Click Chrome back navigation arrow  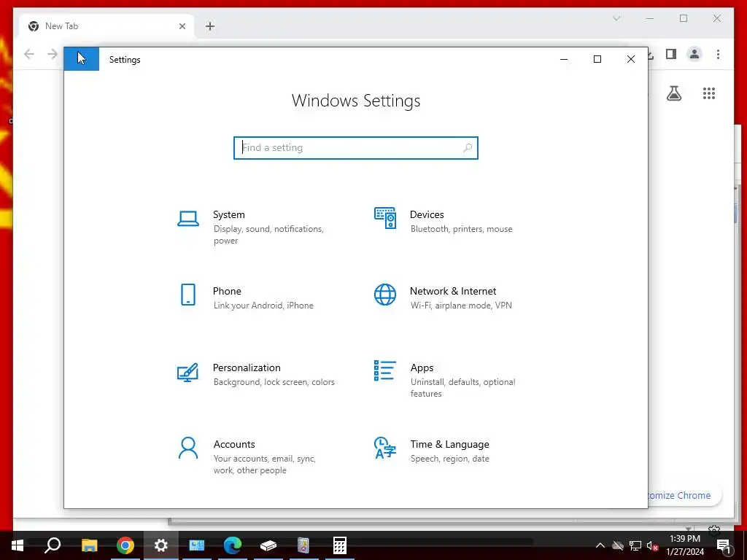(29, 54)
